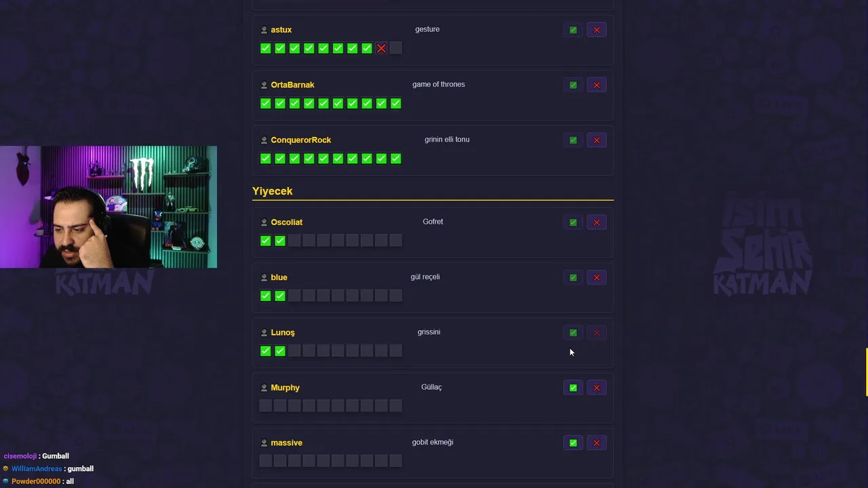This screenshot has width=868, height=488.
Task: Reject OrtaBarnak's answer with red X
Action: tap(597, 85)
